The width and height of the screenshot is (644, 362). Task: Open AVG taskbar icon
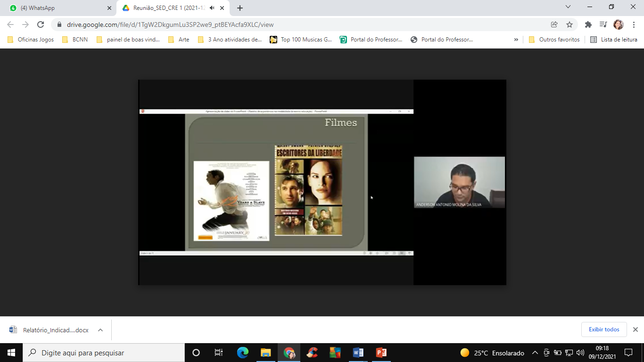[335, 353]
